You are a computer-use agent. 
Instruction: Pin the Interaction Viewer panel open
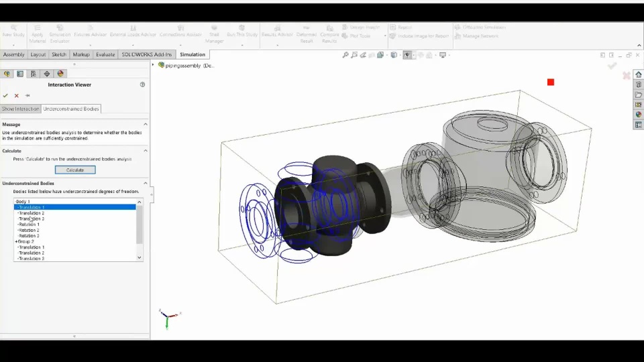[28, 96]
